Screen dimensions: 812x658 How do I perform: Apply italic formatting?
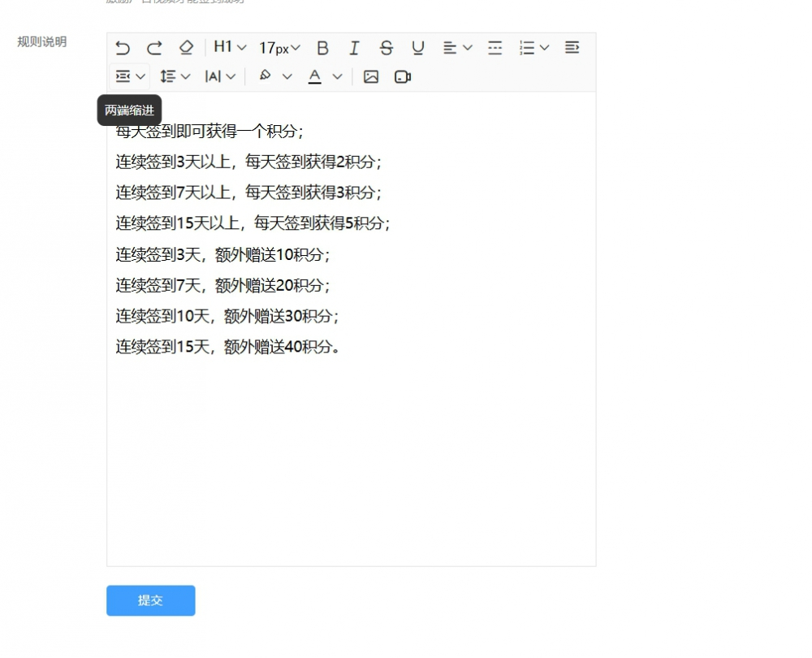(354, 48)
